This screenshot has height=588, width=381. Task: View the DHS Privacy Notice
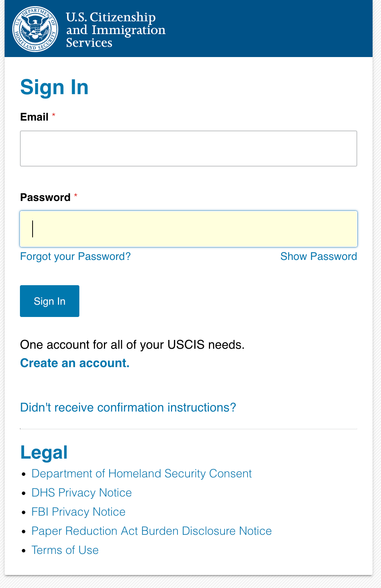click(x=82, y=493)
